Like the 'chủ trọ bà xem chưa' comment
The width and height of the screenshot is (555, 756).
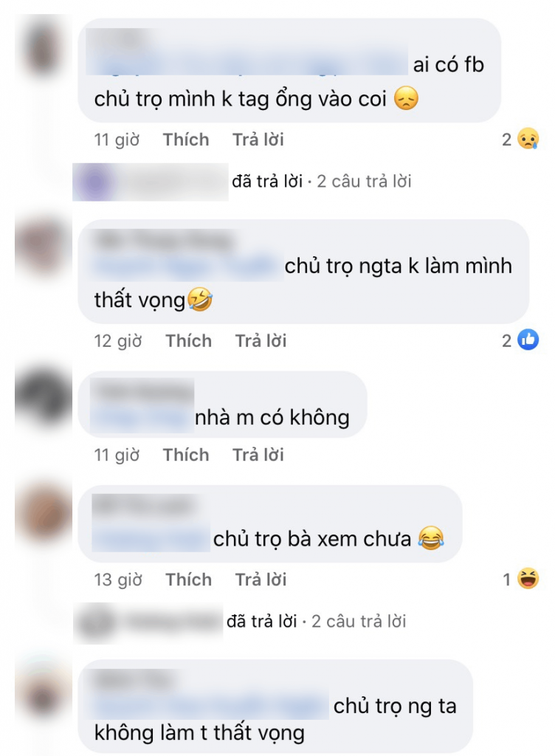point(188,579)
